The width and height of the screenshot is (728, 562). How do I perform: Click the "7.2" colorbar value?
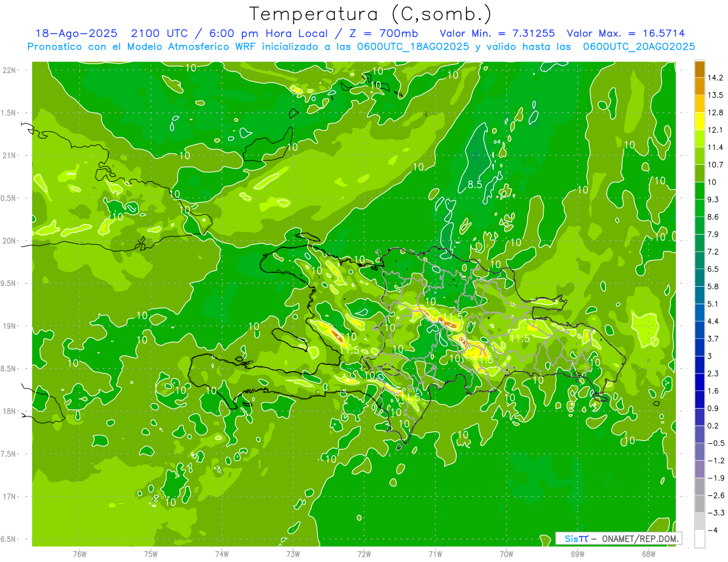point(713,252)
